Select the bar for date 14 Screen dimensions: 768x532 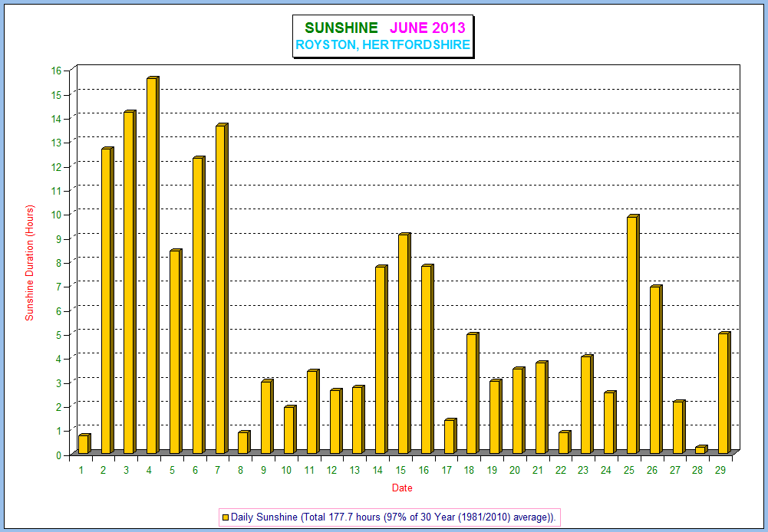(382, 360)
